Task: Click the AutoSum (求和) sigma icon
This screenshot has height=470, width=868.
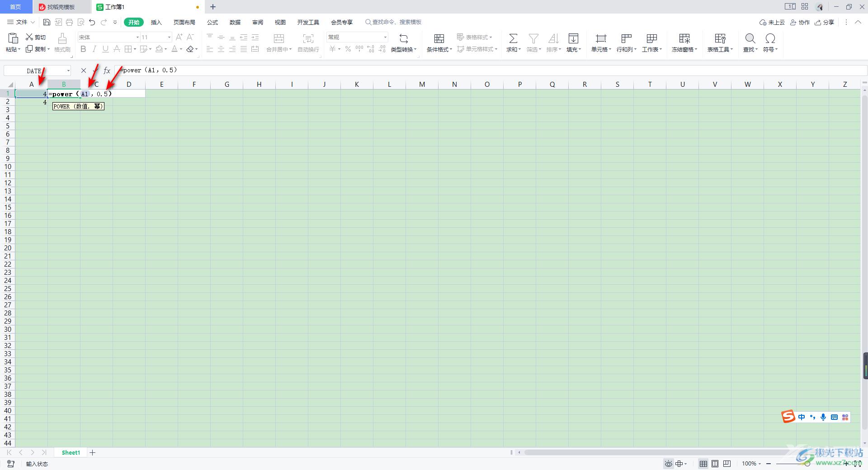Action: coord(513,38)
